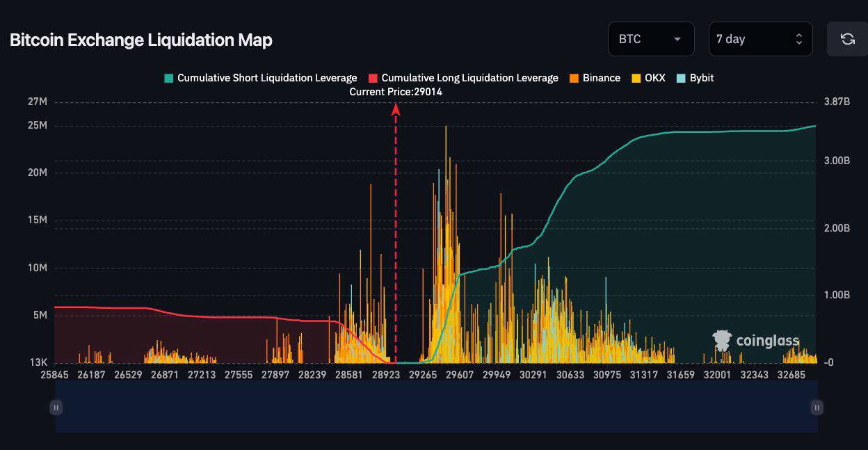Screen dimensions: 868x450
Task: Grab the left zoom slider handle
Action: 56,408
